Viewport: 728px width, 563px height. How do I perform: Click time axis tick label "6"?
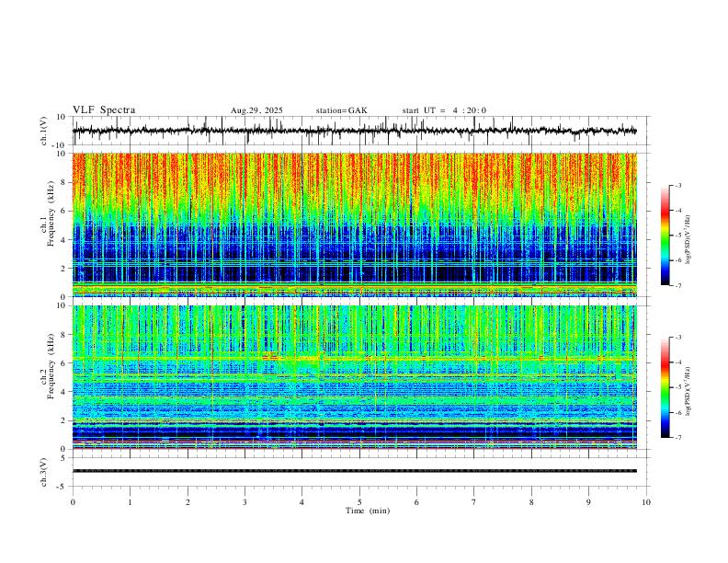(416, 502)
